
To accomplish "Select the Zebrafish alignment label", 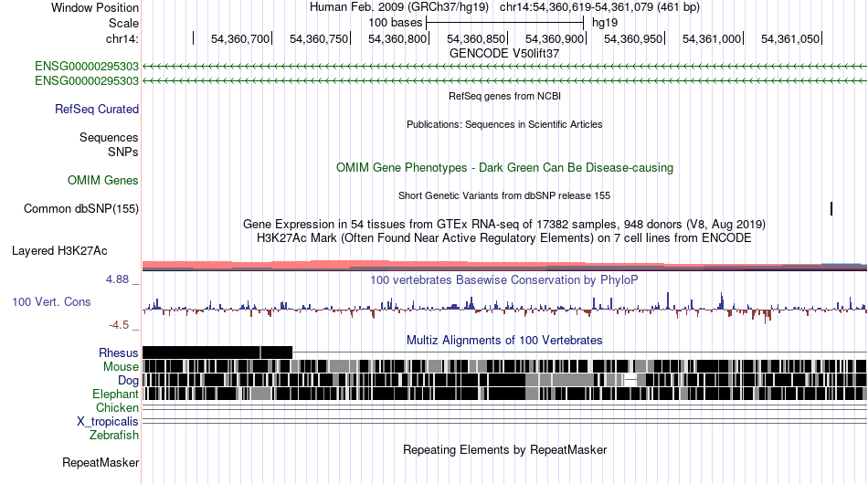I will pos(114,436).
